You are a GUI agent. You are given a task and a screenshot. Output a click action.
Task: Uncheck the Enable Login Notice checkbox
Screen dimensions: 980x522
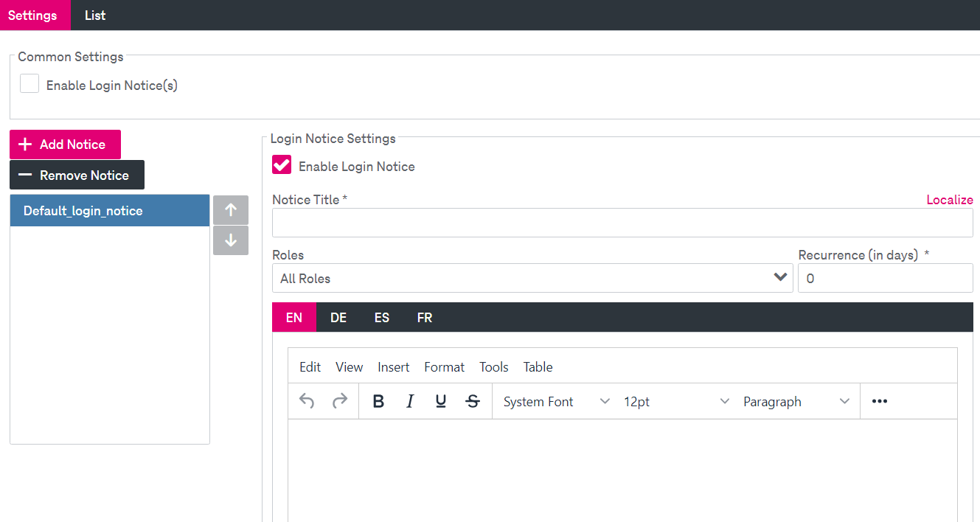pos(282,165)
